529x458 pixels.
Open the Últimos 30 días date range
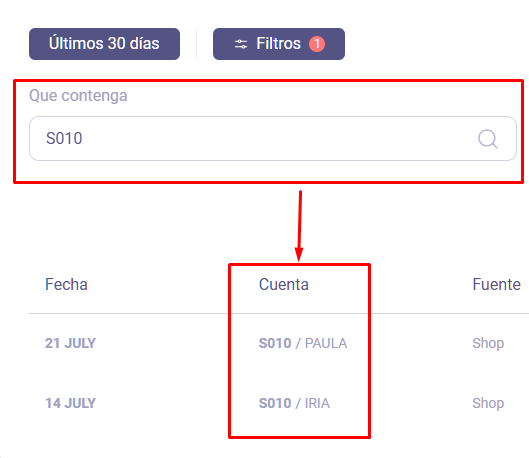[x=104, y=44]
